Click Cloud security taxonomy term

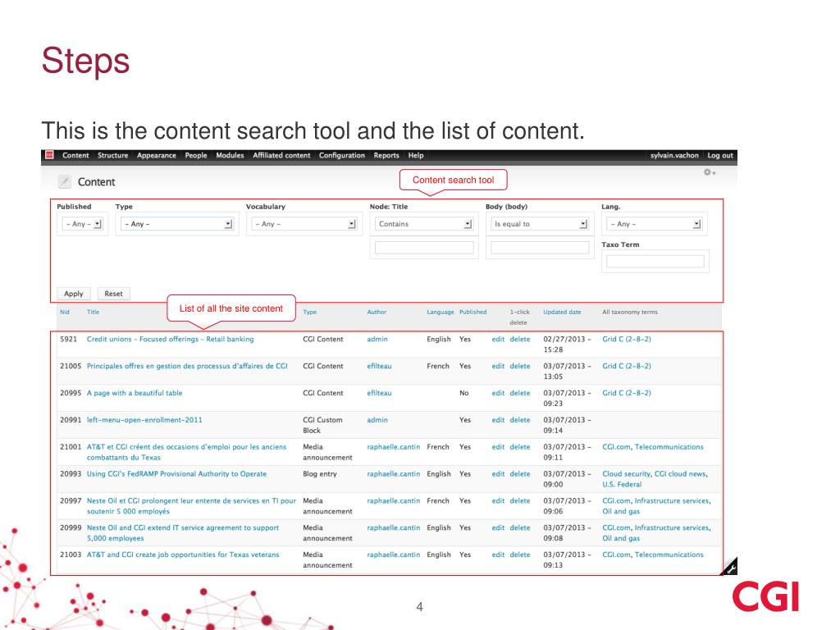(626, 473)
